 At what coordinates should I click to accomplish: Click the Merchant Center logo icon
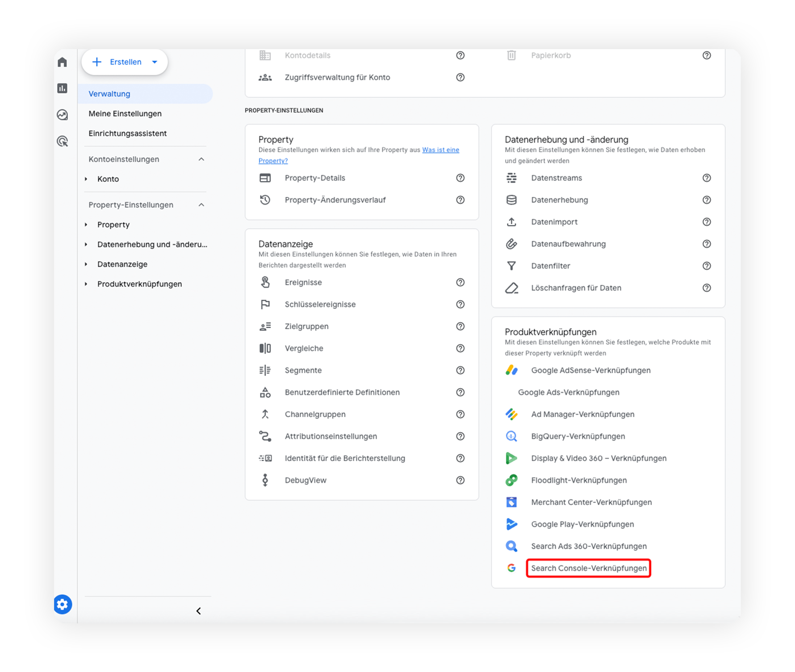tap(511, 502)
